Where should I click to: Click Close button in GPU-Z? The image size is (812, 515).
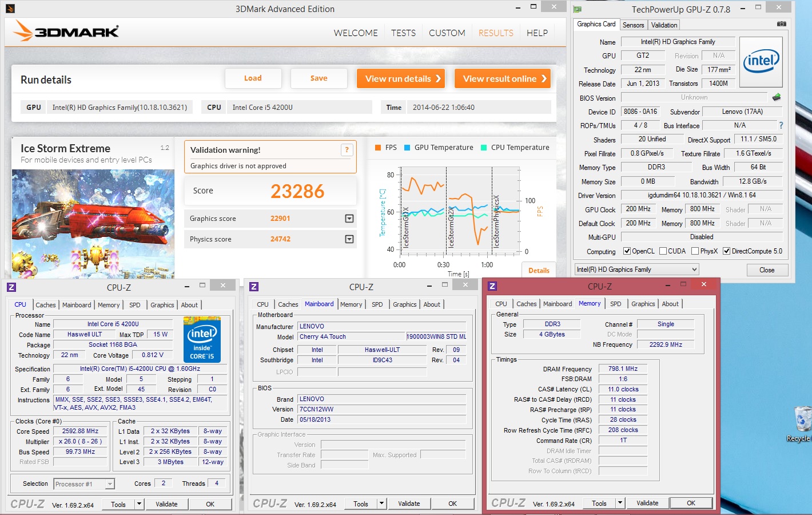[x=767, y=270]
